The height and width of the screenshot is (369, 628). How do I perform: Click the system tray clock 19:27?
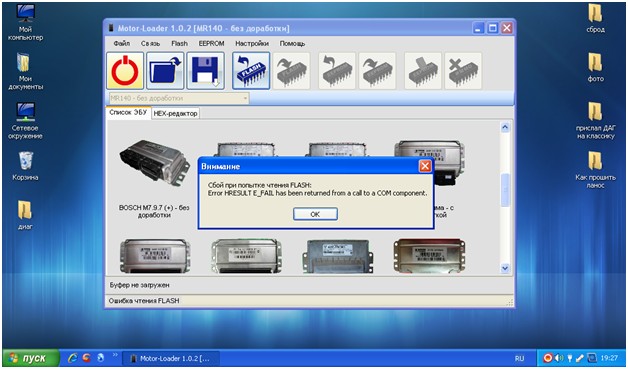pos(610,358)
